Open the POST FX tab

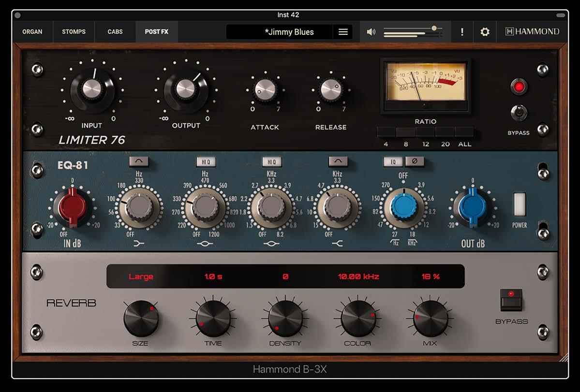tap(156, 32)
